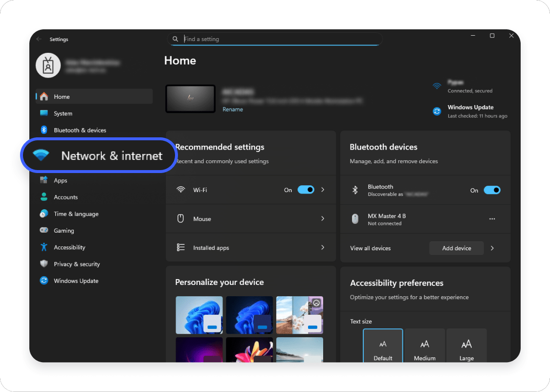Image resolution: width=550 pixels, height=392 pixels.
Task: Expand Wi-Fi settings chevron
Action: pyautogui.click(x=323, y=190)
